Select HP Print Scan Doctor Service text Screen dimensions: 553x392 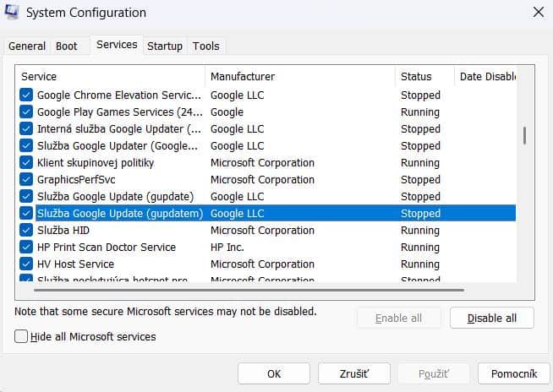pos(107,248)
